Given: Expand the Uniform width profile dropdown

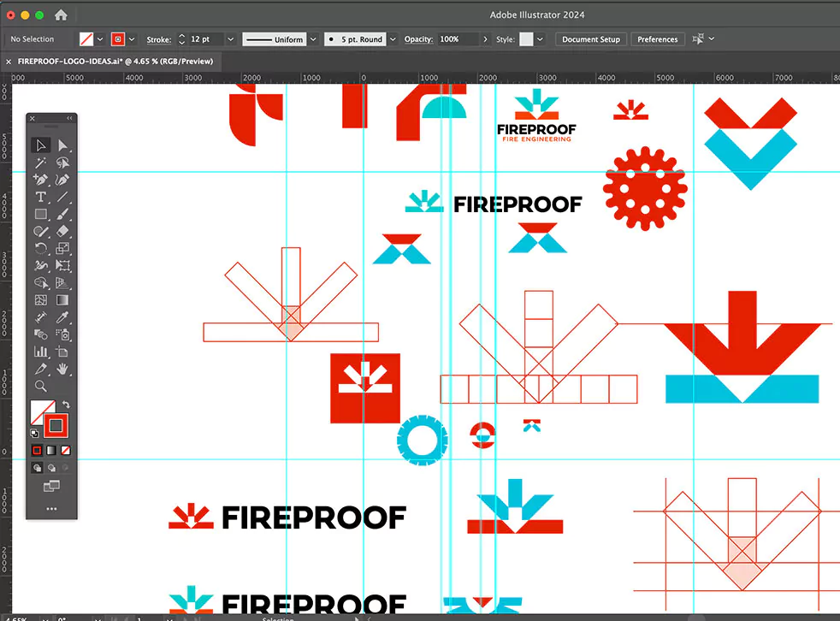Looking at the screenshot, I should tap(313, 39).
